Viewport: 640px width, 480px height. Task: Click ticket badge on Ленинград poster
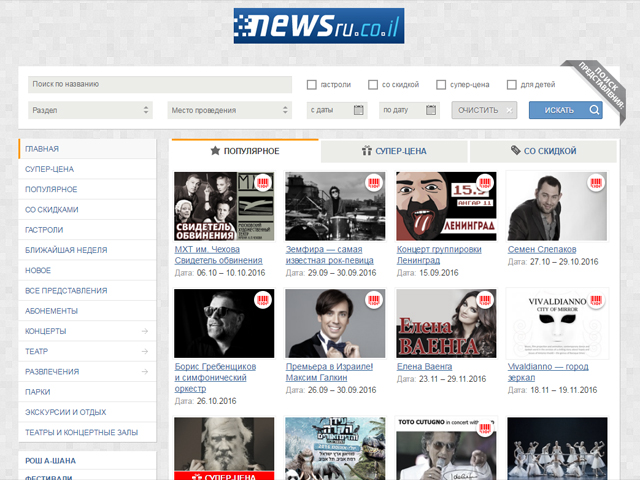pos(485,182)
